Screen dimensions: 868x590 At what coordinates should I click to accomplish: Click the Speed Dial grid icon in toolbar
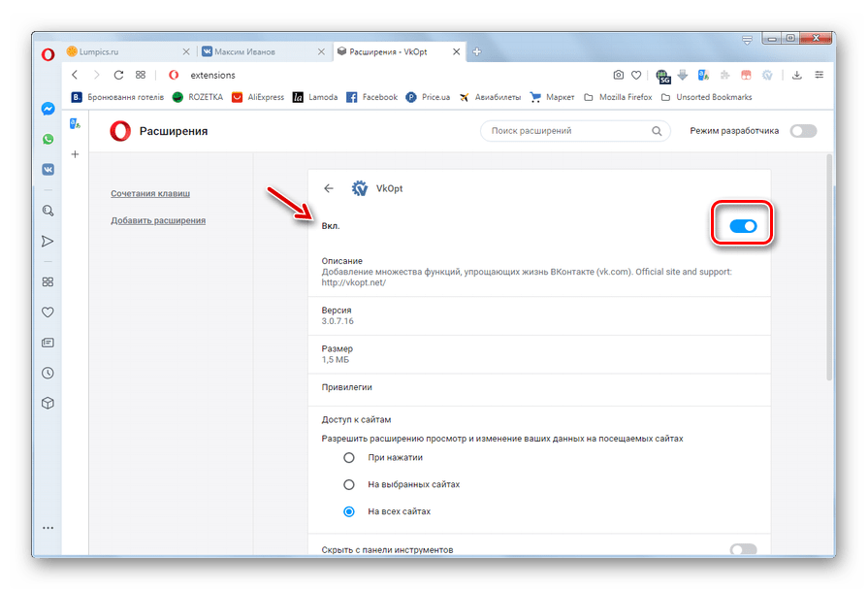pos(141,75)
